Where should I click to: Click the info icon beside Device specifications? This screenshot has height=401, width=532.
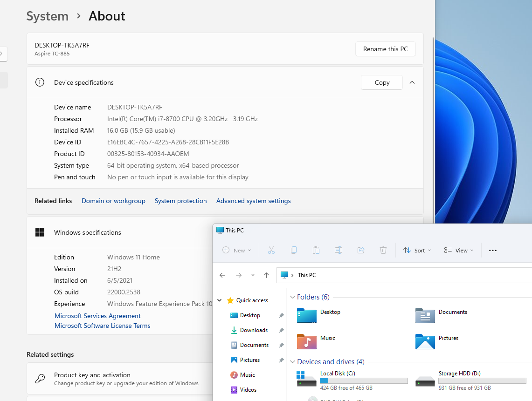point(40,82)
